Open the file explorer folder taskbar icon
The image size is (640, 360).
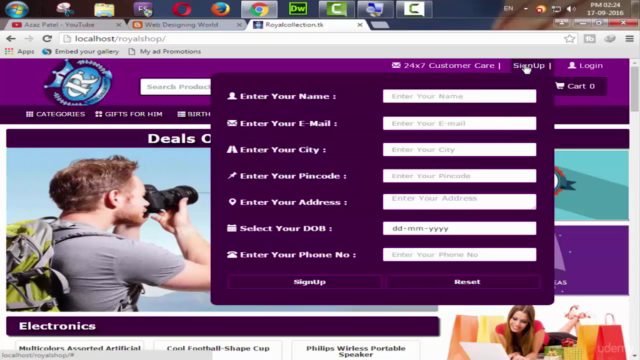[104, 9]
